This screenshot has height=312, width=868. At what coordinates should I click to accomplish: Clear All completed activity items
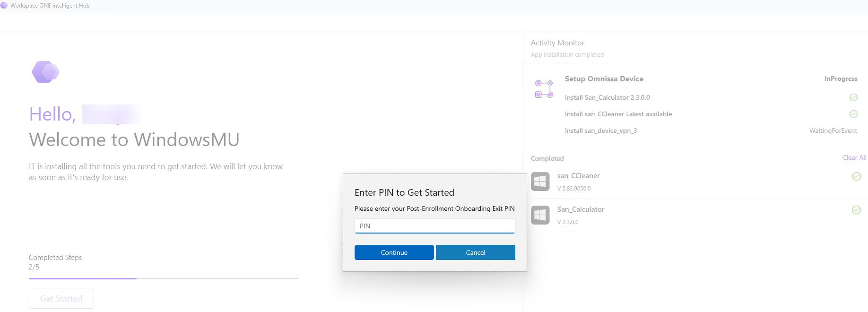[854, 157]
